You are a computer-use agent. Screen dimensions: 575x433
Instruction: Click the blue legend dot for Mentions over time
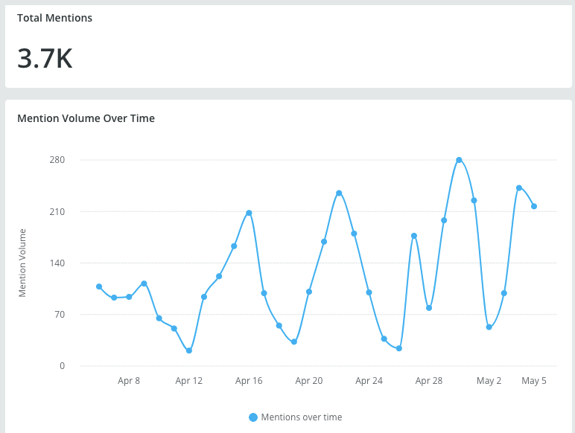pyautogui.click(x=253, y=417)
